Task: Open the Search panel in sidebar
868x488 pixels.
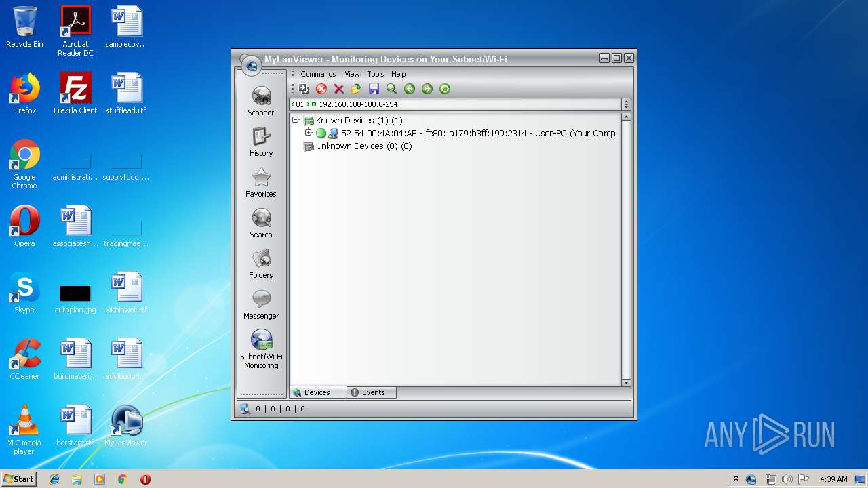Action: (x=261, y=224)
